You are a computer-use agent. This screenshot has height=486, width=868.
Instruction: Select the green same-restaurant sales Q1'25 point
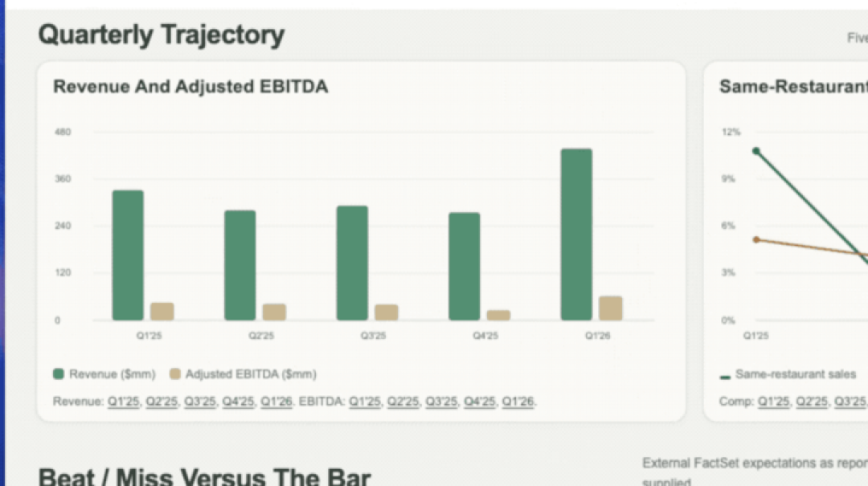(756, 151)
